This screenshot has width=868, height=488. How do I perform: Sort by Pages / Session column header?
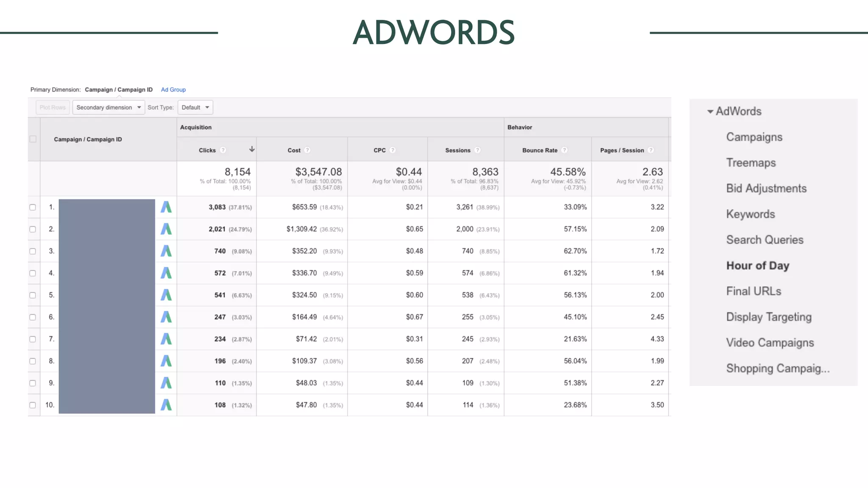coord(622,150)
